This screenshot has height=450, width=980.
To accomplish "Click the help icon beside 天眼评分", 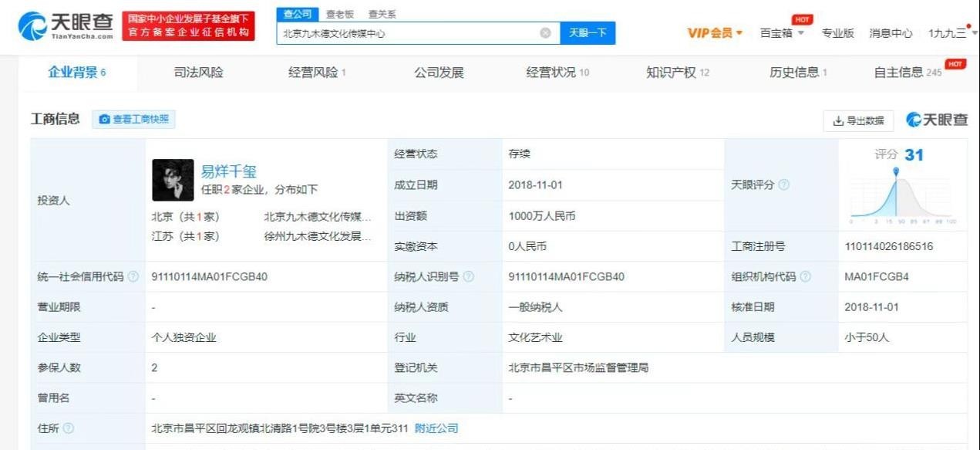I will click(783, 185).
